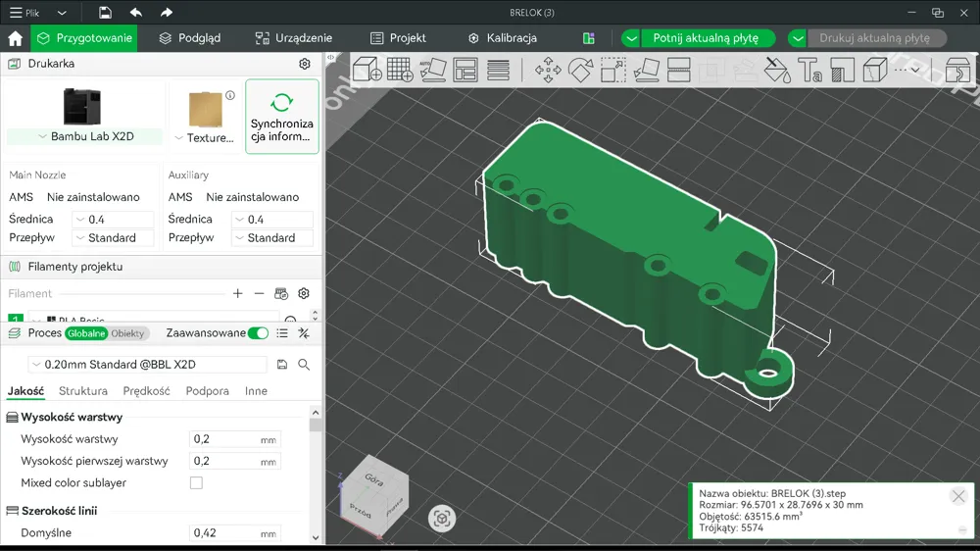Select the Rotate tool
Viewport: 980px width, 551px height.
tap(580, 70)
